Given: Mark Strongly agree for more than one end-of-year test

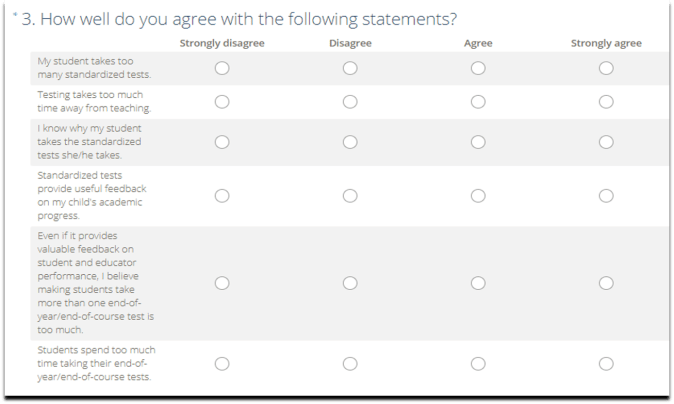Looking at the screenshot, I should pyautogui.click(x=606, y=283).
